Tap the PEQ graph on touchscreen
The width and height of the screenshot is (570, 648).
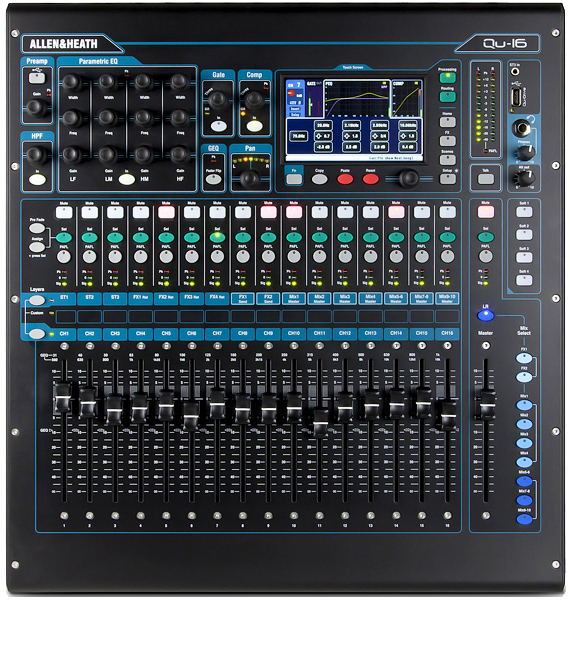tap(357, 99)
